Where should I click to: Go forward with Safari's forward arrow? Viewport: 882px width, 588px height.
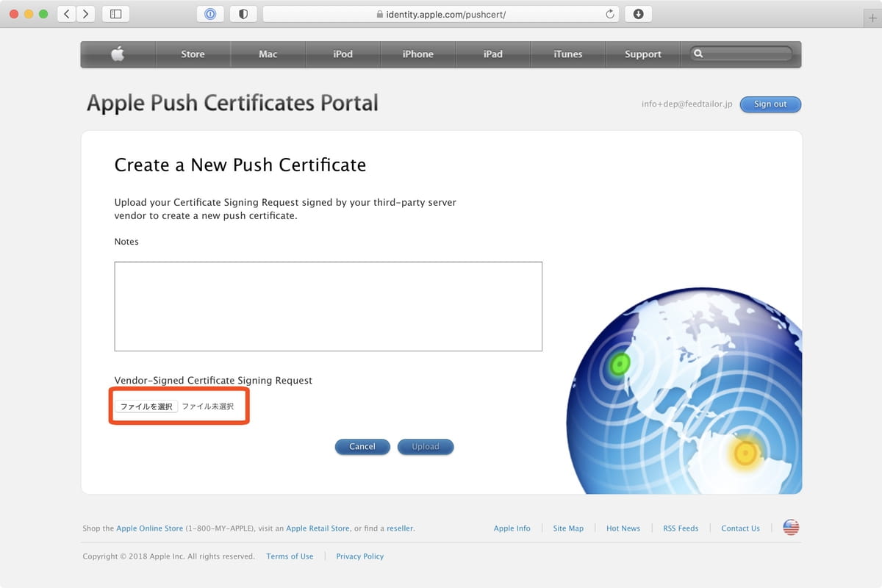(x=85, y=14)
